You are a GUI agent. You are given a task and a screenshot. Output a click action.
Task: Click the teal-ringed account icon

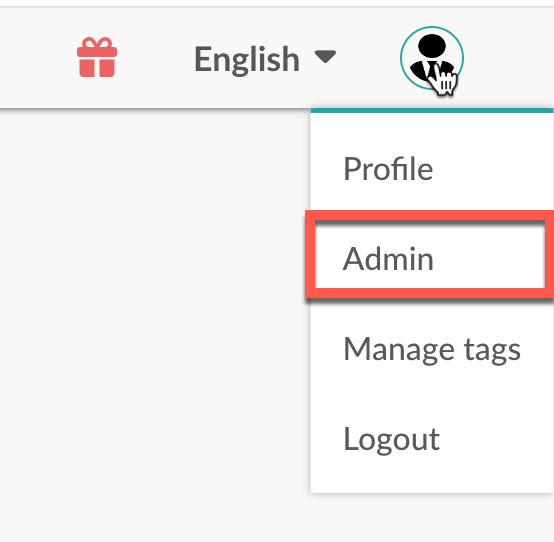pos(432,58)
